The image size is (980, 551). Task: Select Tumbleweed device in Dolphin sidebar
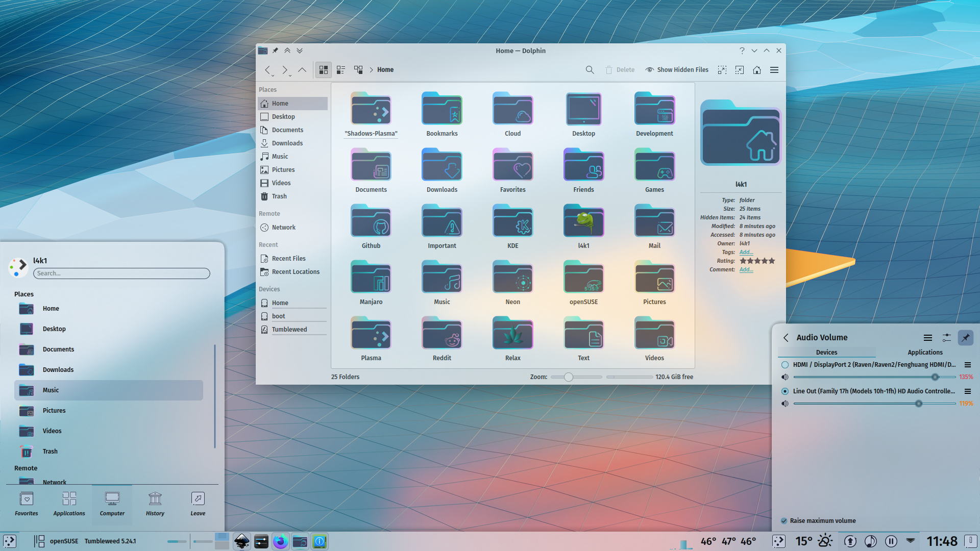click(x=292, y=330)
